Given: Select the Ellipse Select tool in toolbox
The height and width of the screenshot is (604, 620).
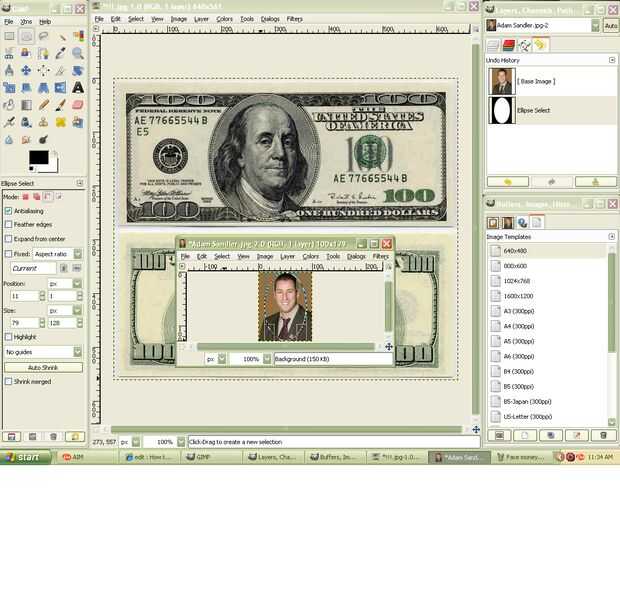Looking at the screenshot, I should pyautogui.click(x=26, y=36).
